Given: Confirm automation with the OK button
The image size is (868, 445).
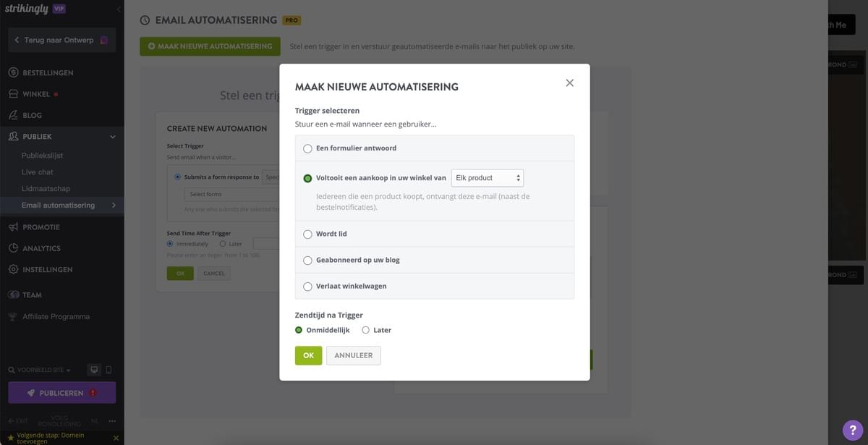Looking at the screenshot, I should pos(307,354).
